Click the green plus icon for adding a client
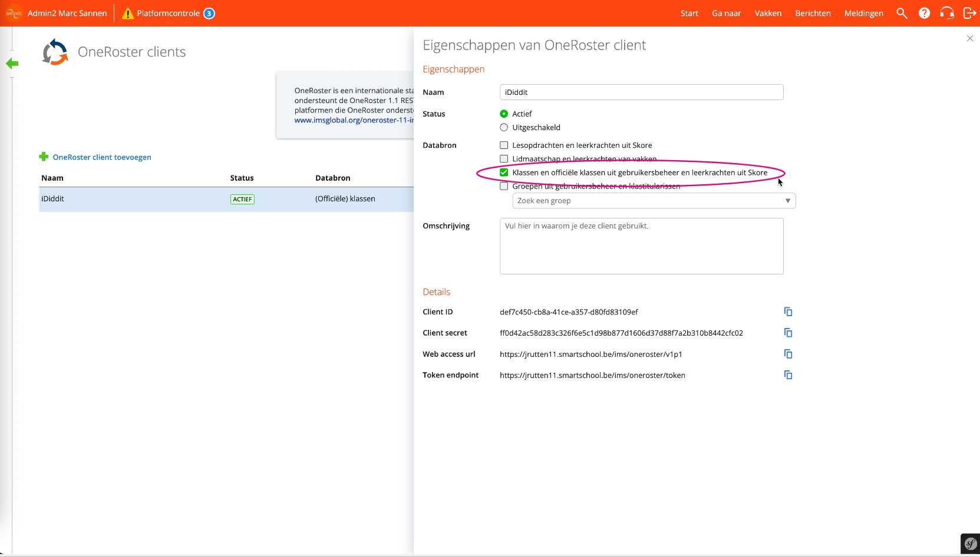 click(44, 157)
